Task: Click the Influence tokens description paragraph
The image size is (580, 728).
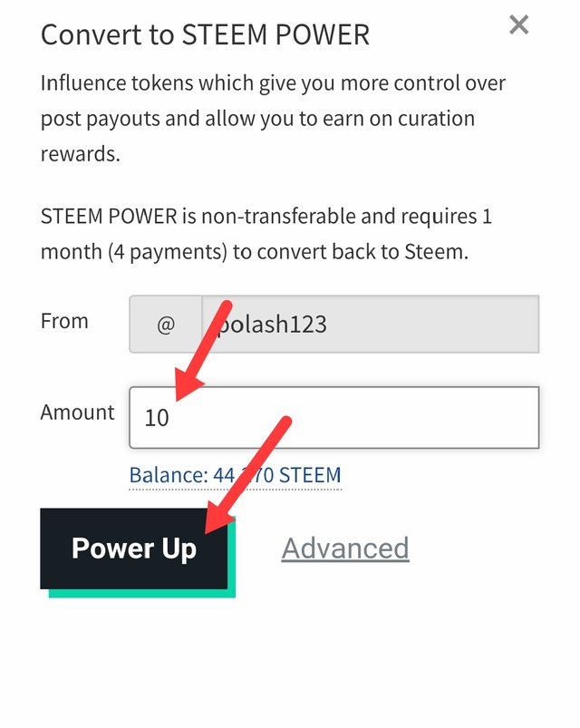Action: coord(272,119)
